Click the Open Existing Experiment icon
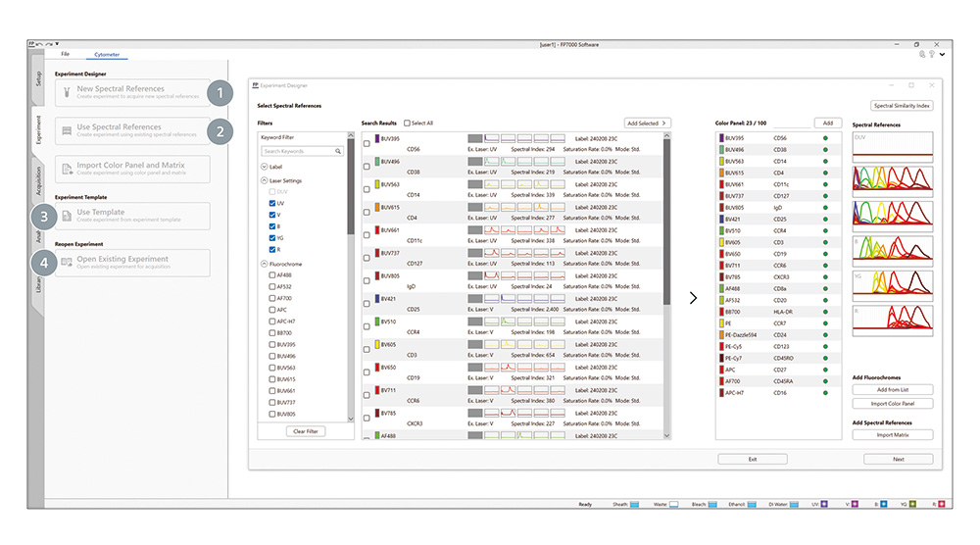Viewport: 980px width, 545px height. 67,262
